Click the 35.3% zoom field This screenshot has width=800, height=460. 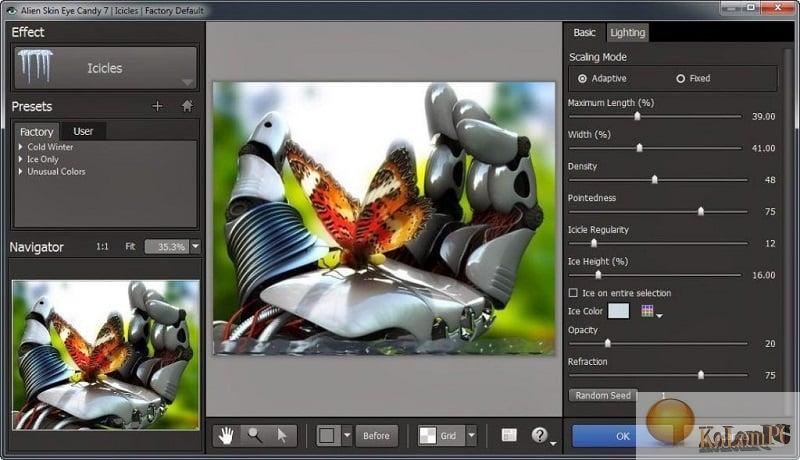click(x=167, y=247)
